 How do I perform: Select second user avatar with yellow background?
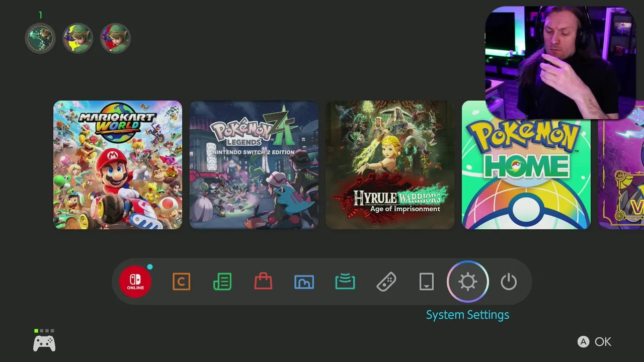tap(77, 38)
